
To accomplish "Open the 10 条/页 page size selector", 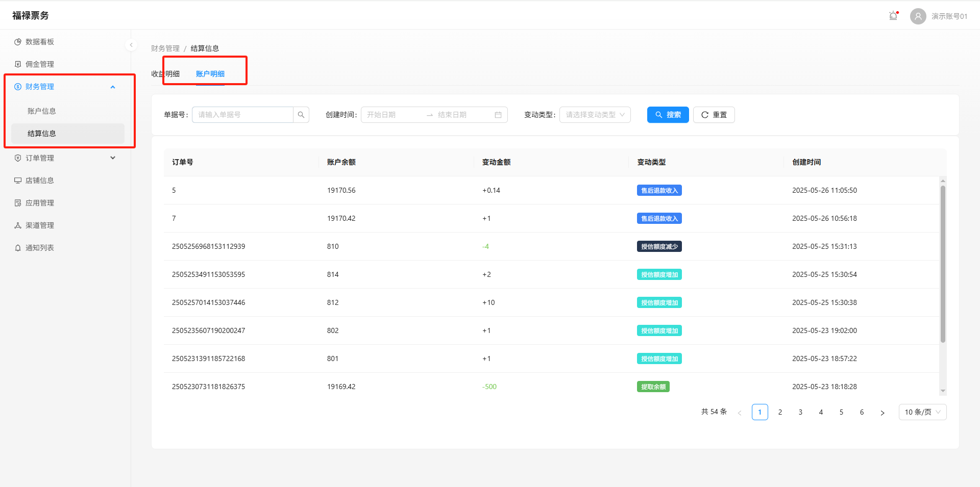I will click(922, 412).
